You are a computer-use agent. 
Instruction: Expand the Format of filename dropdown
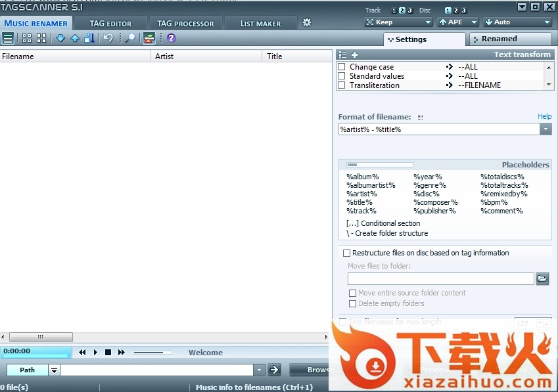tap(546, 129)
